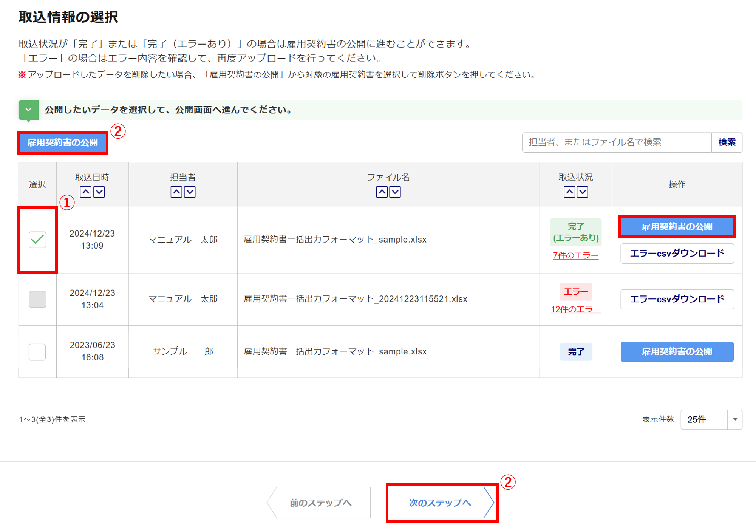Screen dimensions: 756x532
Task: Sort 取込状況 column ascending arrow
Action: pos(569,192)
